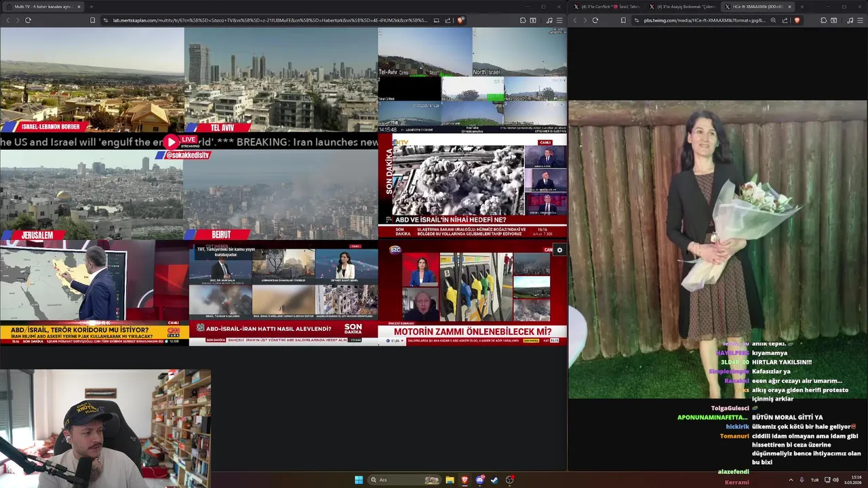Close the HCe-ft-XMAAXMlk tab

[789, 7]
